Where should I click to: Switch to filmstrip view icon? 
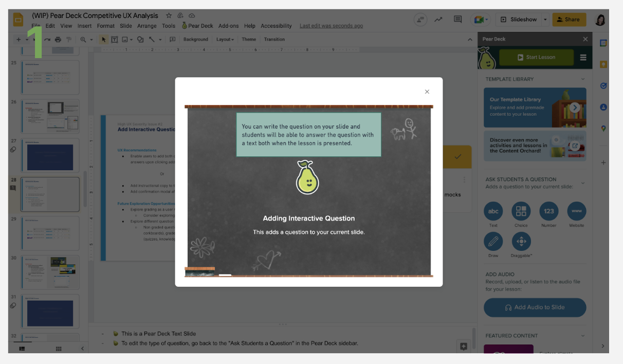22,349
